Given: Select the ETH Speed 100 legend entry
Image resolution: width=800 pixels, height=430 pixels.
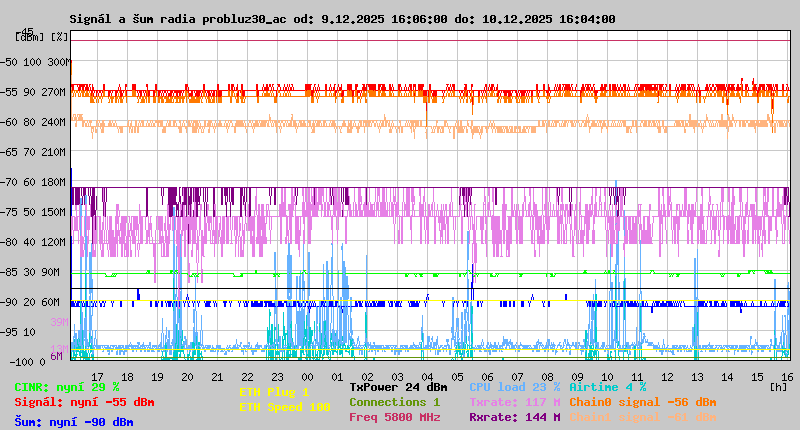Looking at the screenshot, I should click(284, 407).
